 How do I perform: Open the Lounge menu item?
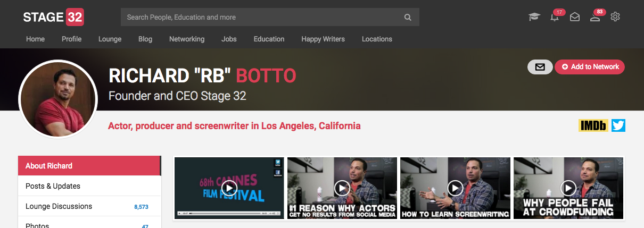click(110, 39)
